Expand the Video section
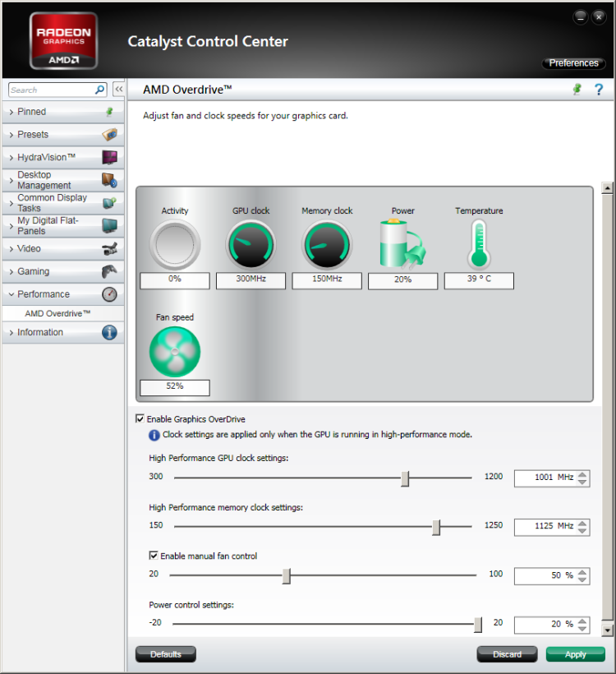Image resolution: width=616 pixels, height=674 pixels. [62, 248]
